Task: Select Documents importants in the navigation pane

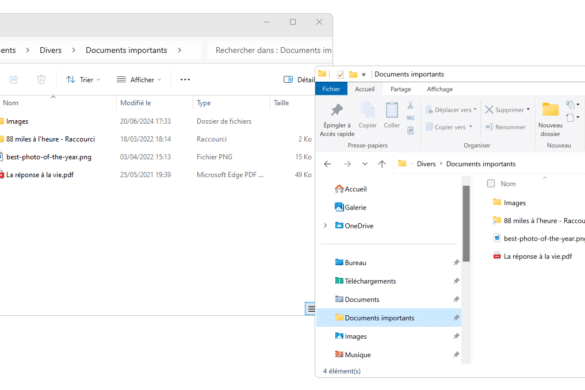Action: [389, 318]
